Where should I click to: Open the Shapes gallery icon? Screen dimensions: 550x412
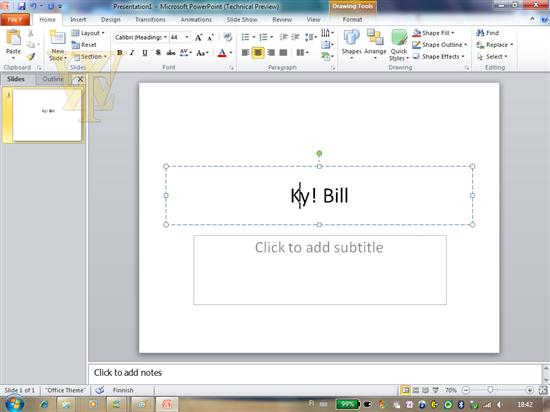point(351,45)
